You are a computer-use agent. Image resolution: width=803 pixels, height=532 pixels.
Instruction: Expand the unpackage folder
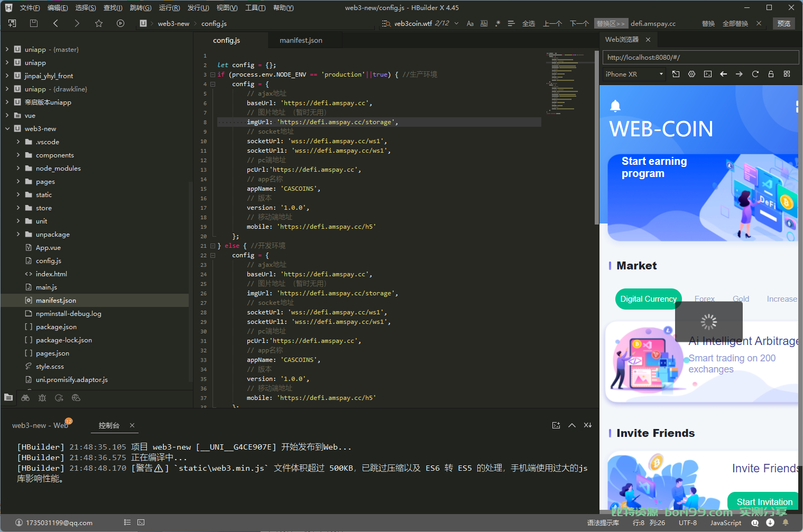(18, 234)
